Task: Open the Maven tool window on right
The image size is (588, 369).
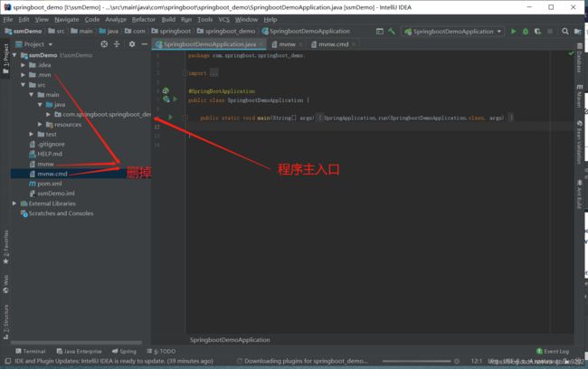Action: click(579, 96)
